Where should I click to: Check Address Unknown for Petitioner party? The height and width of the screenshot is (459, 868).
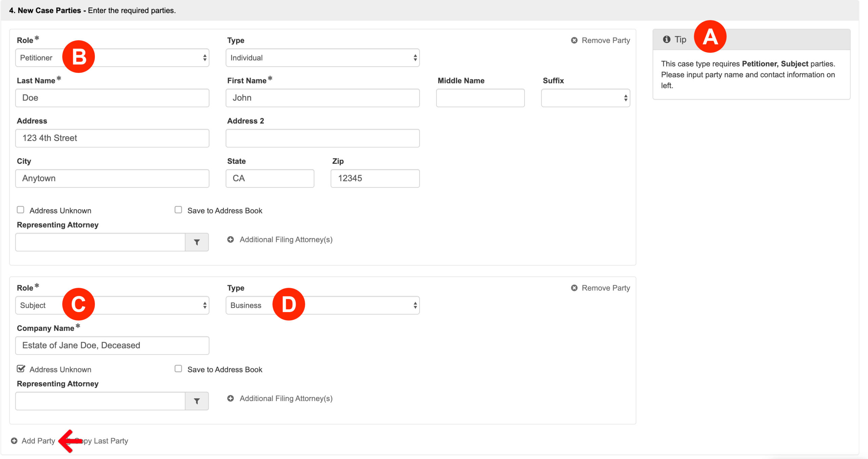click(21, 210)
